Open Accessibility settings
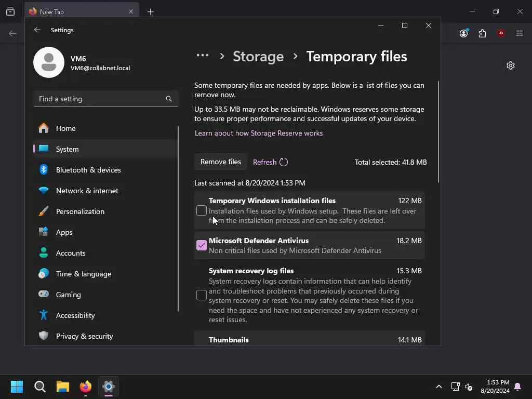Screen dimensions: 532x399 (105, 315)
